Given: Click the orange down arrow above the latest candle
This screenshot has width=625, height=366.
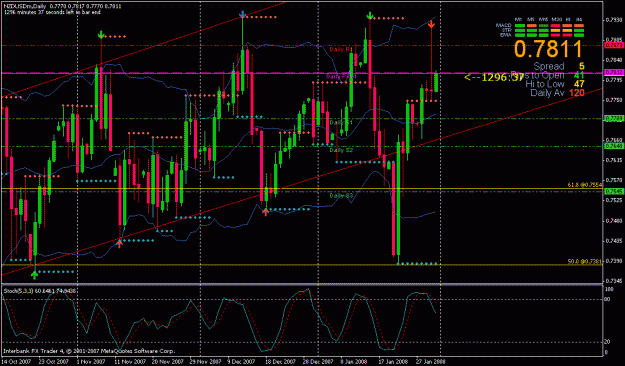Looking at the screenshot, I should click(x=431, y=25).
